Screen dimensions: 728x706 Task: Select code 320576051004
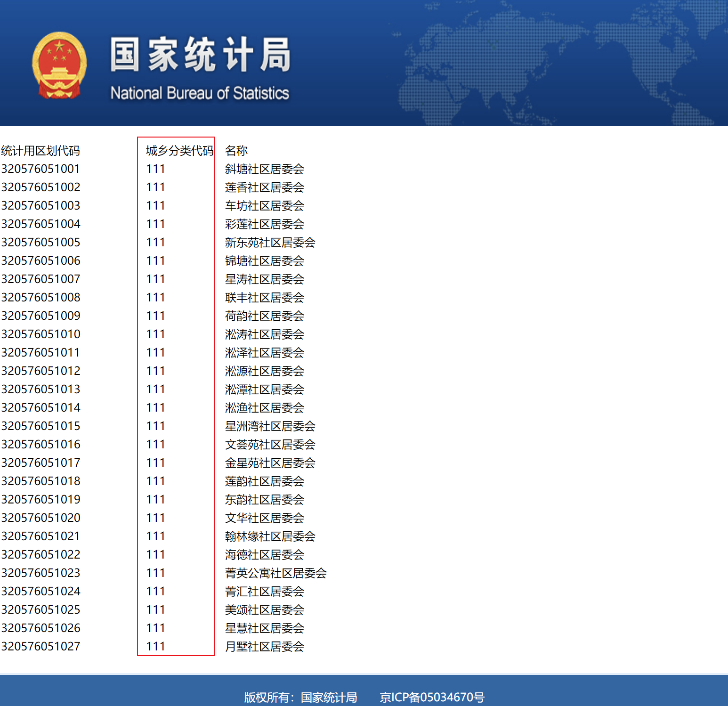click(40, 224)
